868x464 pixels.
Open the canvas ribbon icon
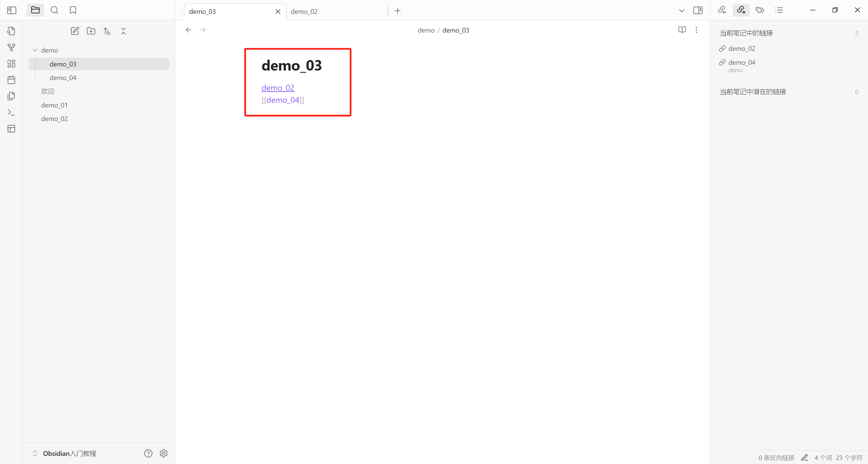tap(11, 63)
